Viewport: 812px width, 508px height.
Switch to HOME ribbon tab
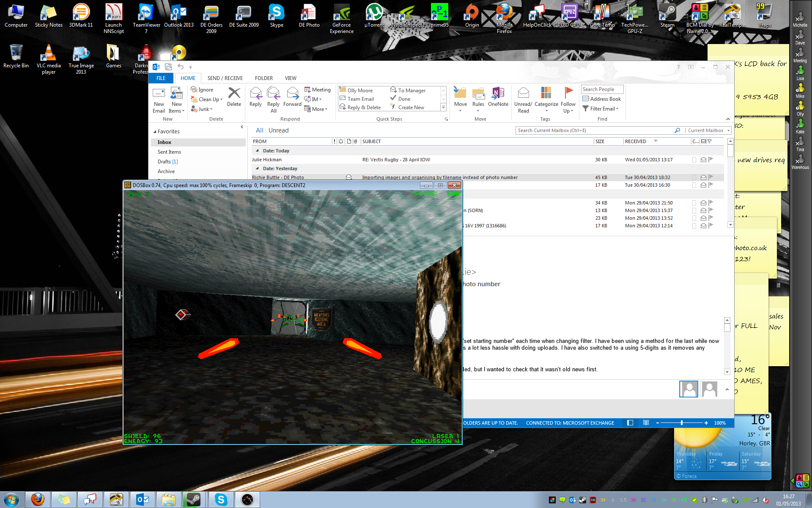click(x=188, y=78)
